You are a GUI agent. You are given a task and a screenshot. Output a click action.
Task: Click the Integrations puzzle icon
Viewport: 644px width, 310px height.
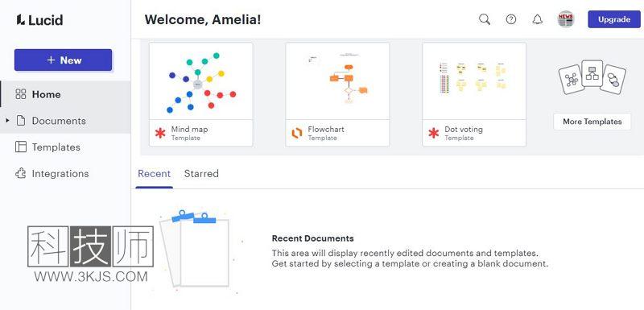pos(21,173)
